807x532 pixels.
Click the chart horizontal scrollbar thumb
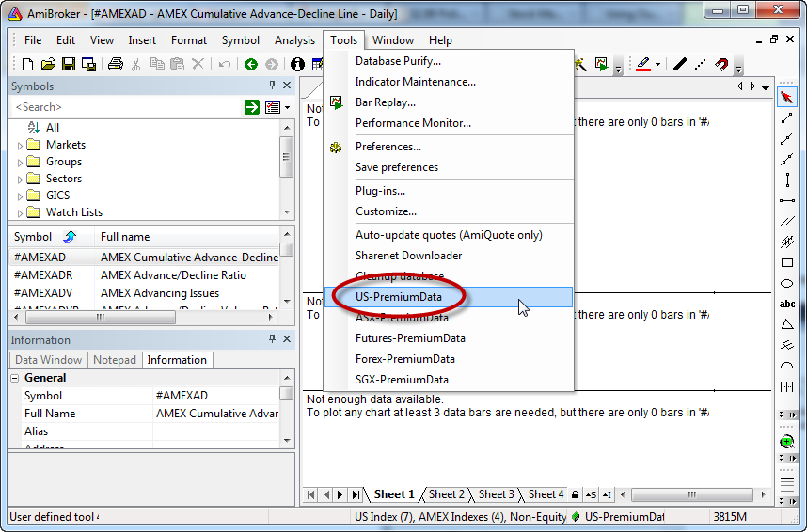pos(691,495)
